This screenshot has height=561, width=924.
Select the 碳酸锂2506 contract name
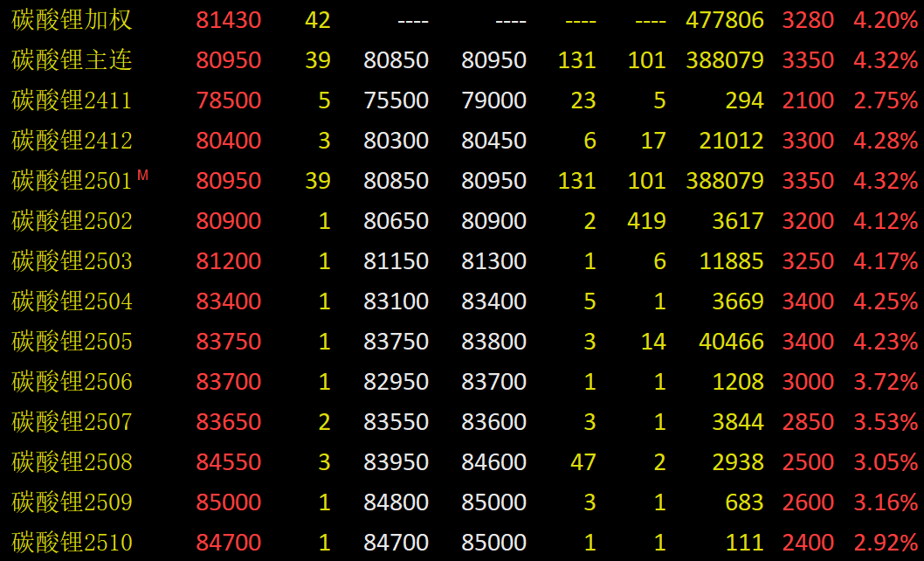point(72,382)
